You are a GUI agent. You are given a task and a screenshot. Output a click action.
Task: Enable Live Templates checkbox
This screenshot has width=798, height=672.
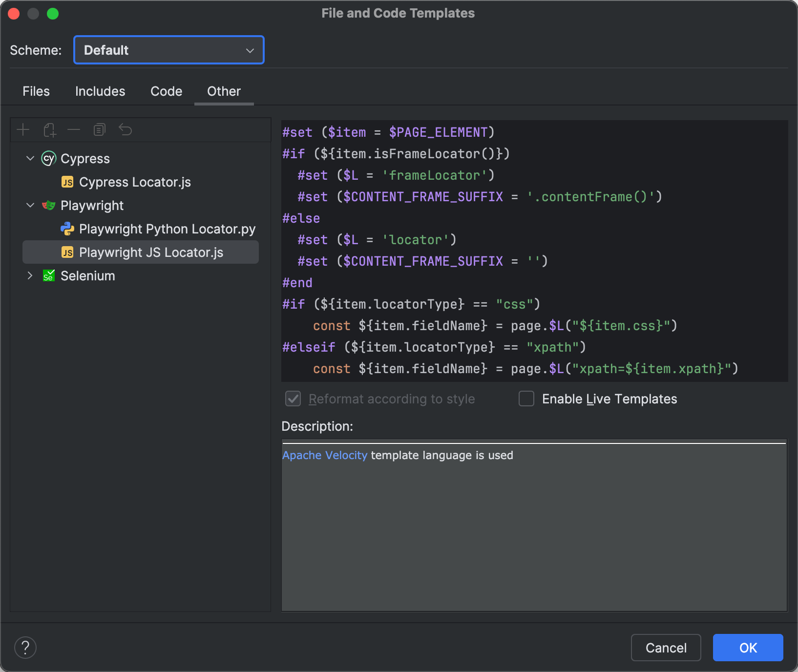click(526, 399)
